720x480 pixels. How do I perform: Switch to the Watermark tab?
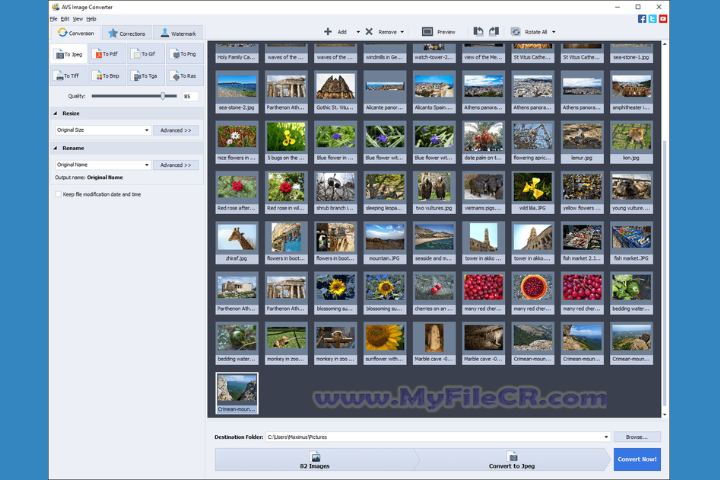point(178,34)
